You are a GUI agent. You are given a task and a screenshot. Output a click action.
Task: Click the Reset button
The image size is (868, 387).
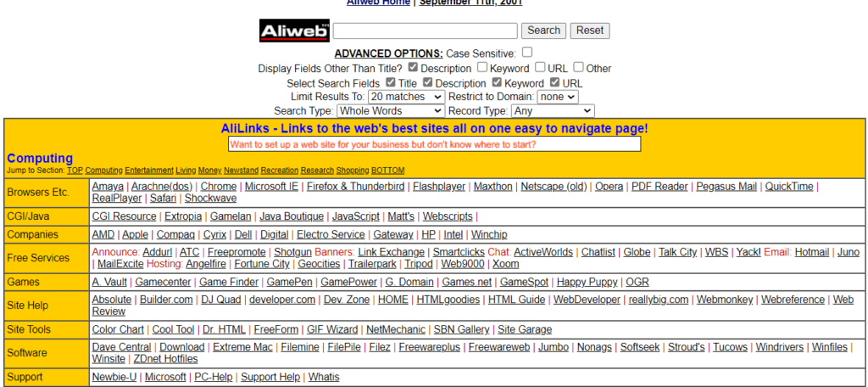(590, 31)
